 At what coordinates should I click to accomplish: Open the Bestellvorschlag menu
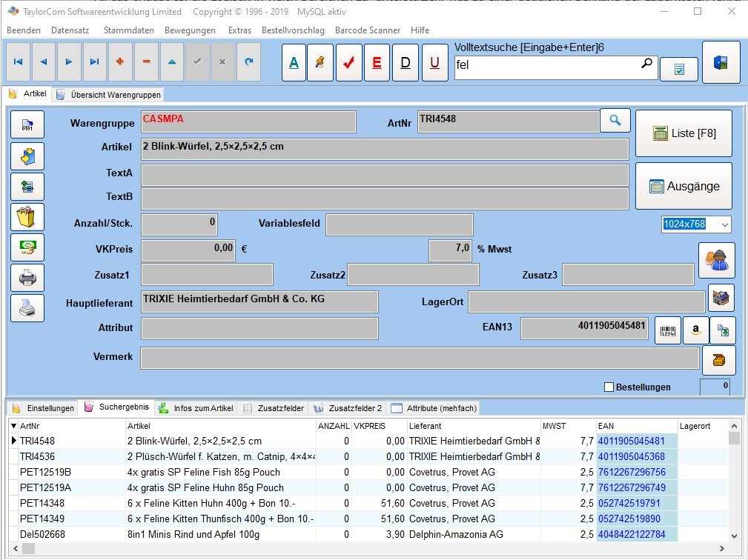tap(293, 30)
